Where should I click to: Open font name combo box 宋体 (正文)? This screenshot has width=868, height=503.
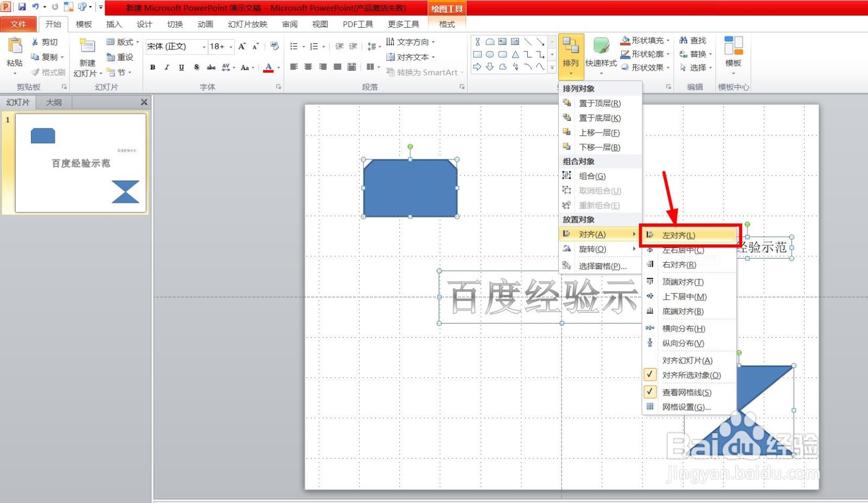point(177,47)
